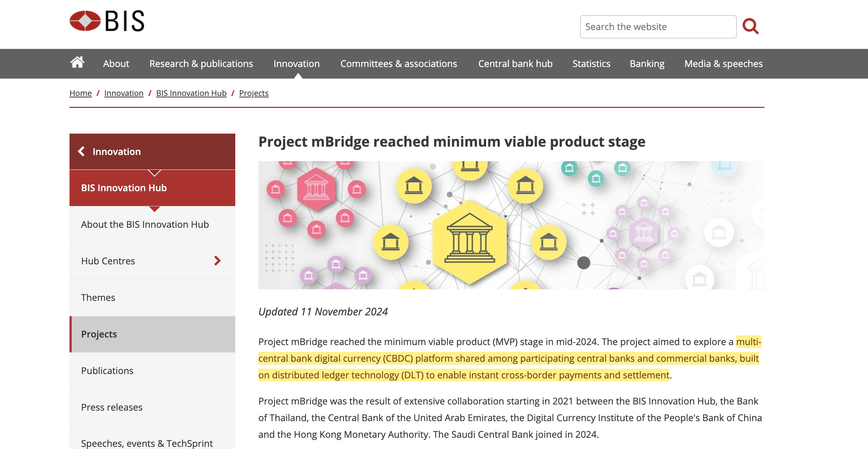Select BIS Innovation Hub sidebar heading

(x=124, y=188)
